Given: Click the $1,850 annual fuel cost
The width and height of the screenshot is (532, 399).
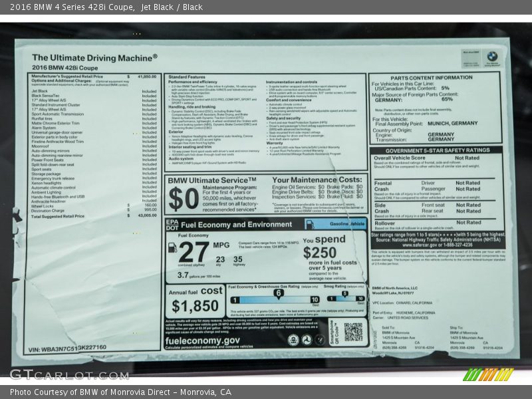Looking at the screenshot, I should [x=195, y=306].
